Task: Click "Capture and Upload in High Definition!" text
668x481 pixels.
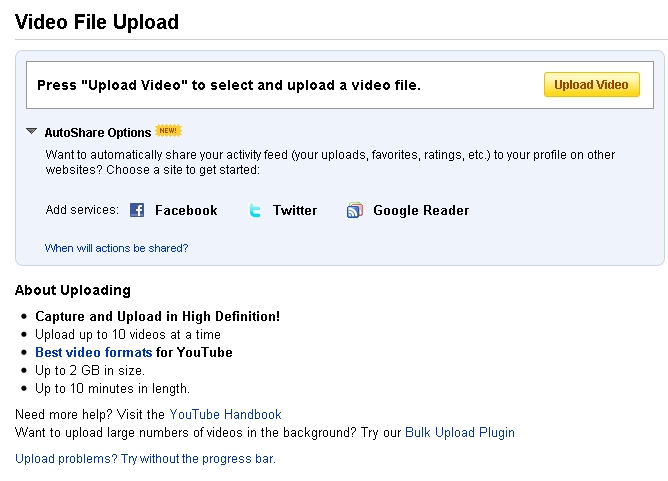Action: (158, 316)
